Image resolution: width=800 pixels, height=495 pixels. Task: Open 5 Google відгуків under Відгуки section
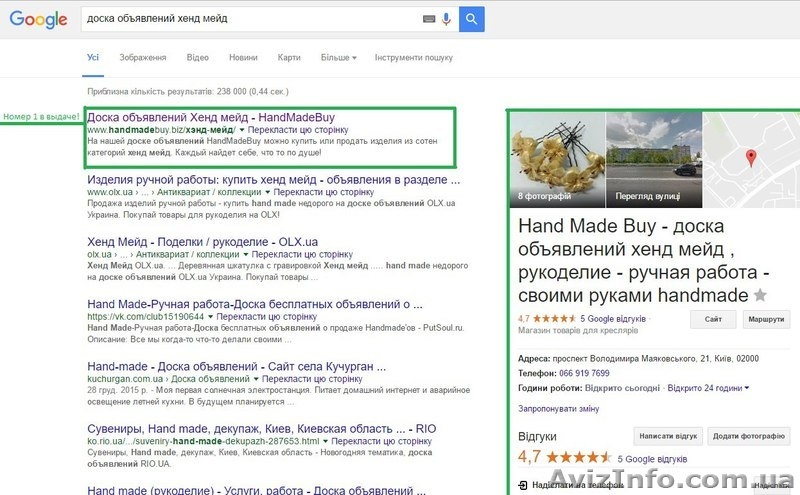[x=652, y=459]
